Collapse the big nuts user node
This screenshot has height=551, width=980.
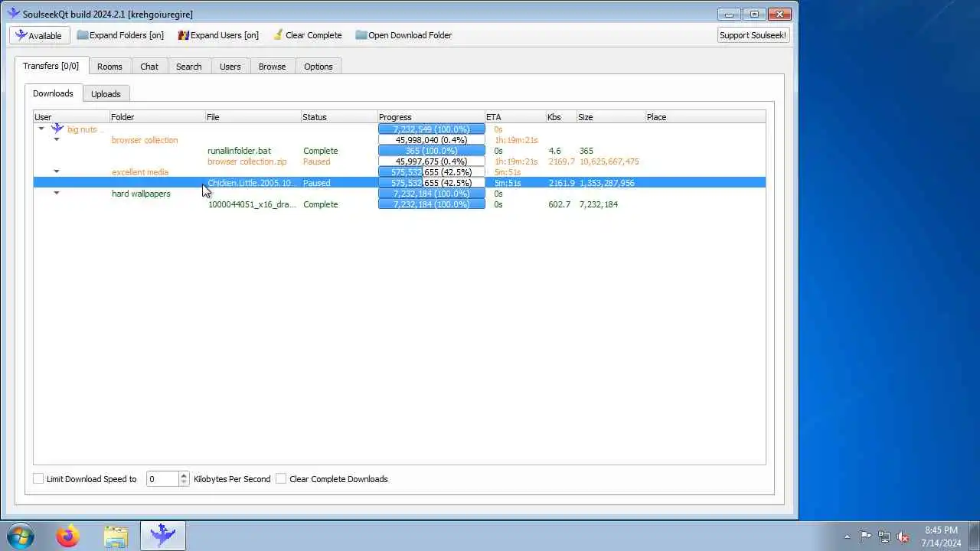[x=41, y=129]
